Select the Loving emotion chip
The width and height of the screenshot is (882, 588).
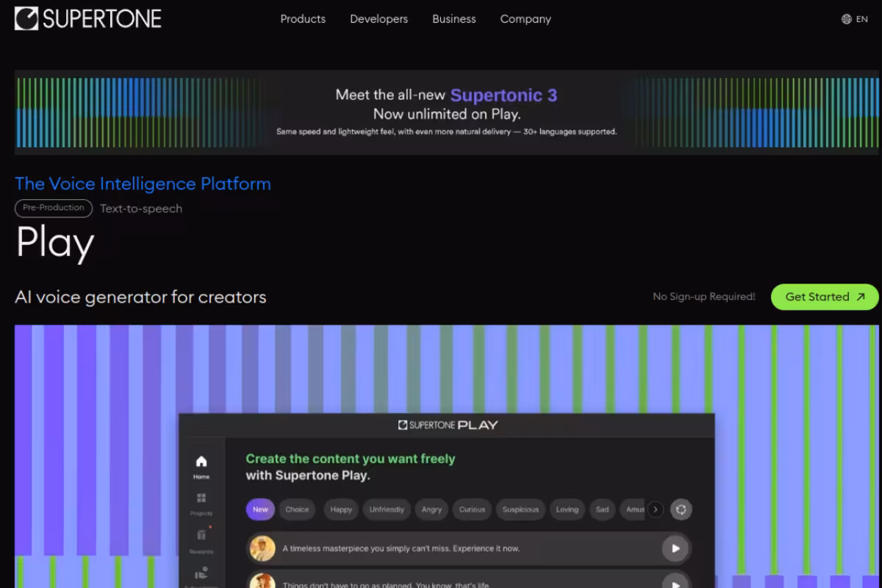(x=567, y=509)
